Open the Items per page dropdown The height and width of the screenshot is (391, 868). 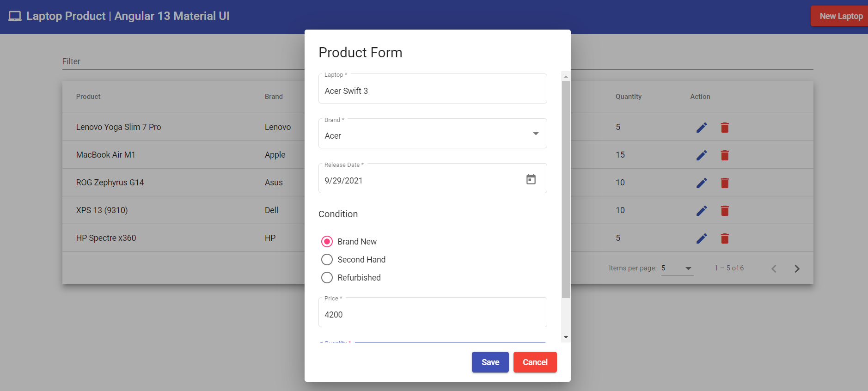tap(677, 268)
